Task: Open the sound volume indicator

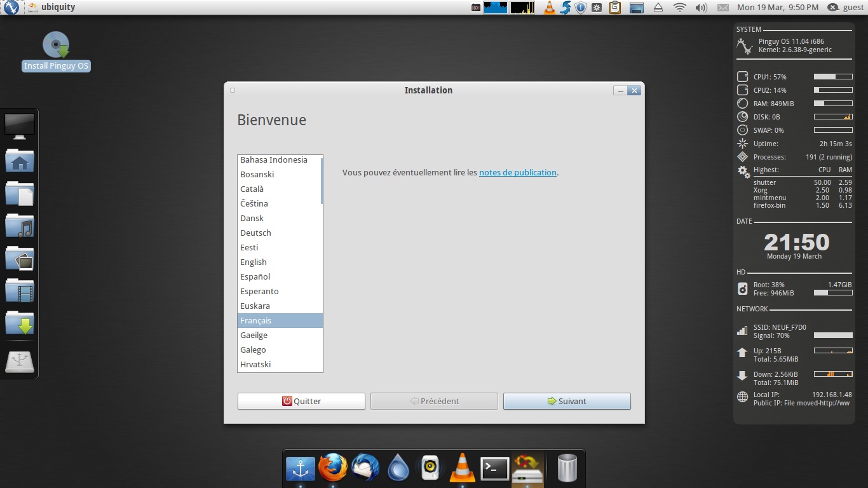Action: coord(701,8)
